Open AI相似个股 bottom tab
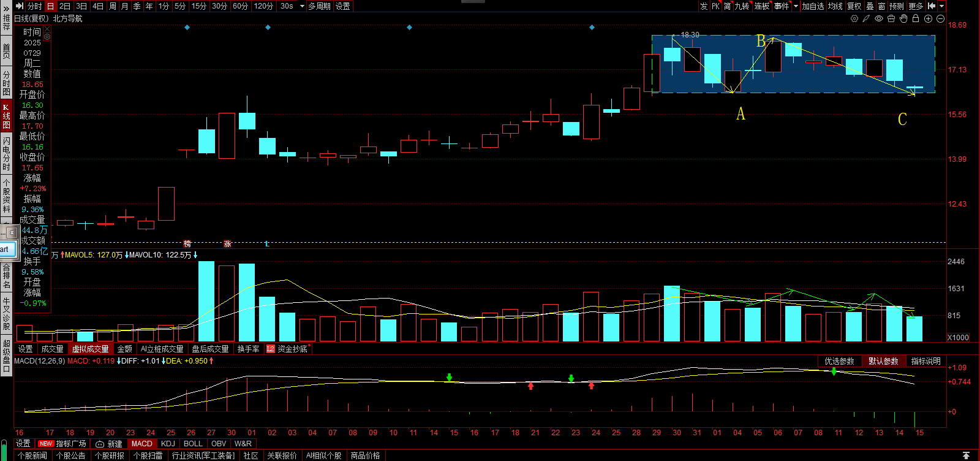This screenshot has height=461, width=980. point(323,455)
